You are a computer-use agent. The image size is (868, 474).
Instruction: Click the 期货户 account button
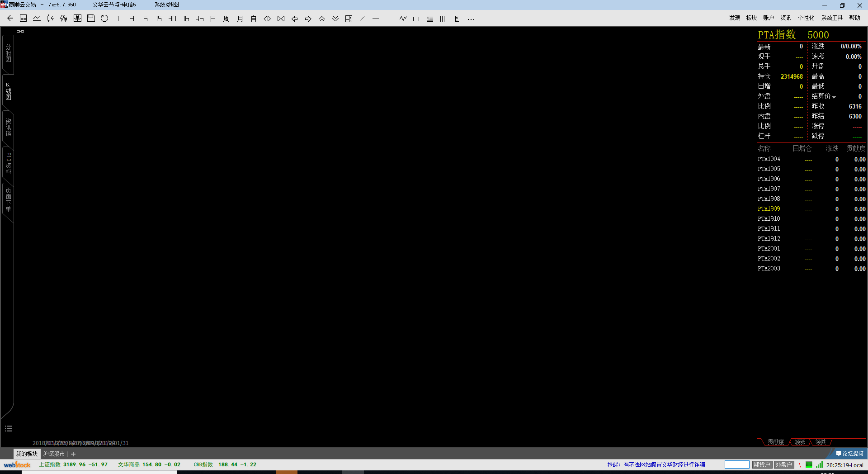coord(762,465)
